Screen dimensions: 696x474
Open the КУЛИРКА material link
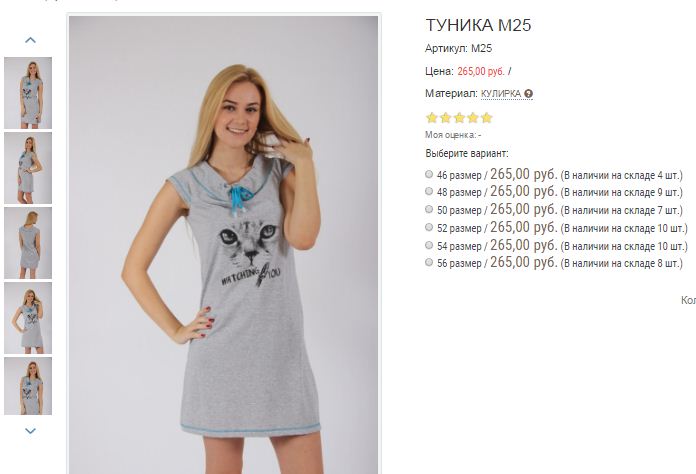[x=501, y=94]
